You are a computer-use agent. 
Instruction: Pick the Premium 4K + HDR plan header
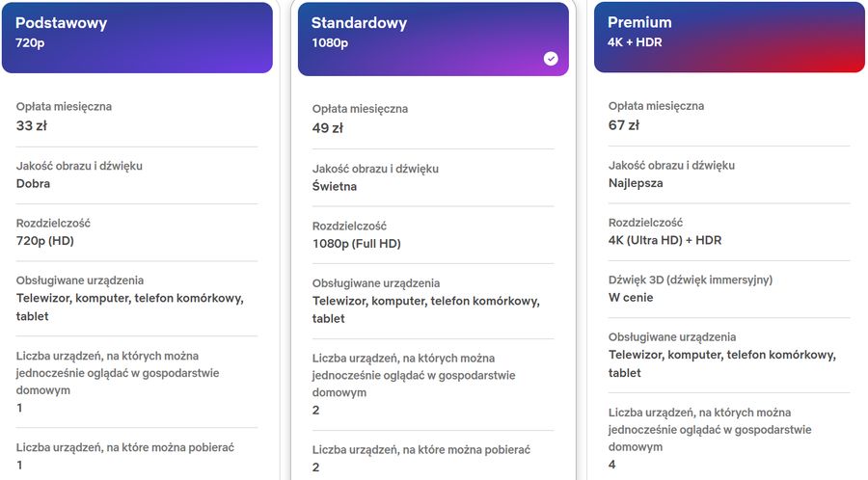click(x=730, y=37)
